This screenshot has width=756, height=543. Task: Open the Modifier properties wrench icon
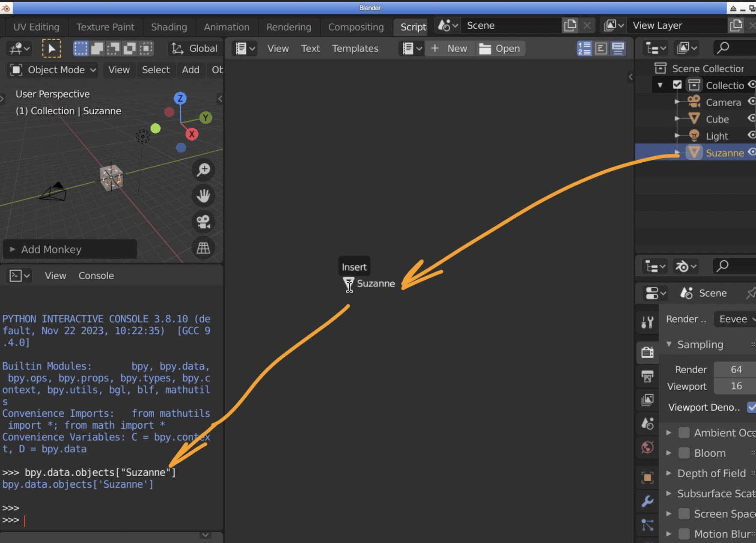[647, 501]
